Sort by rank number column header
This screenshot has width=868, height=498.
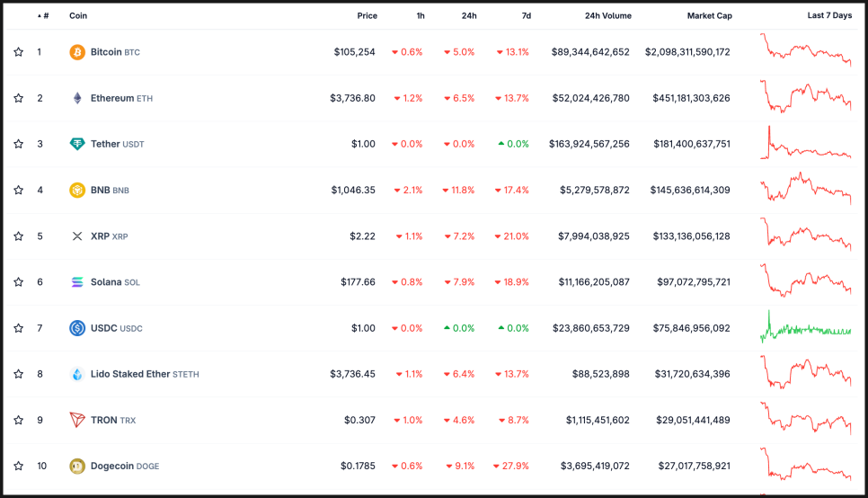[x=44, y=15]
